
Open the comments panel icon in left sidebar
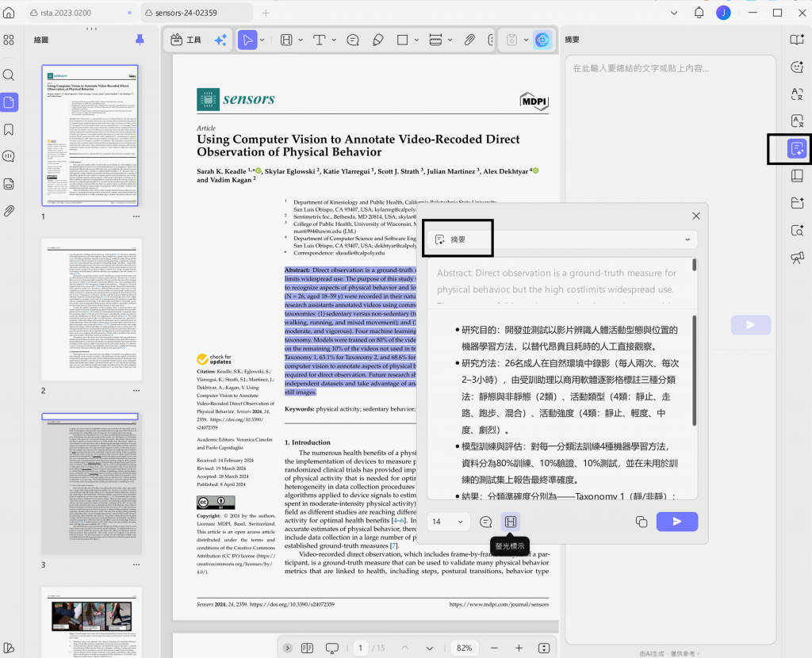(9, 156)
